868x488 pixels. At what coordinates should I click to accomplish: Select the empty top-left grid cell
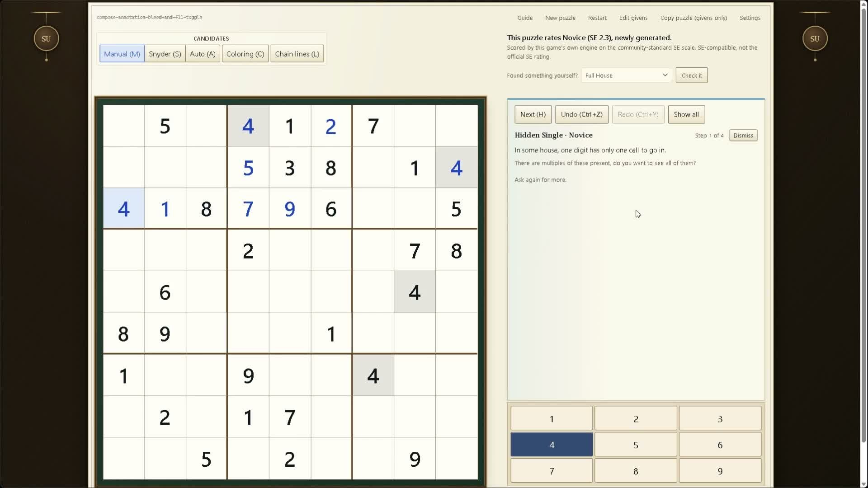123,126
